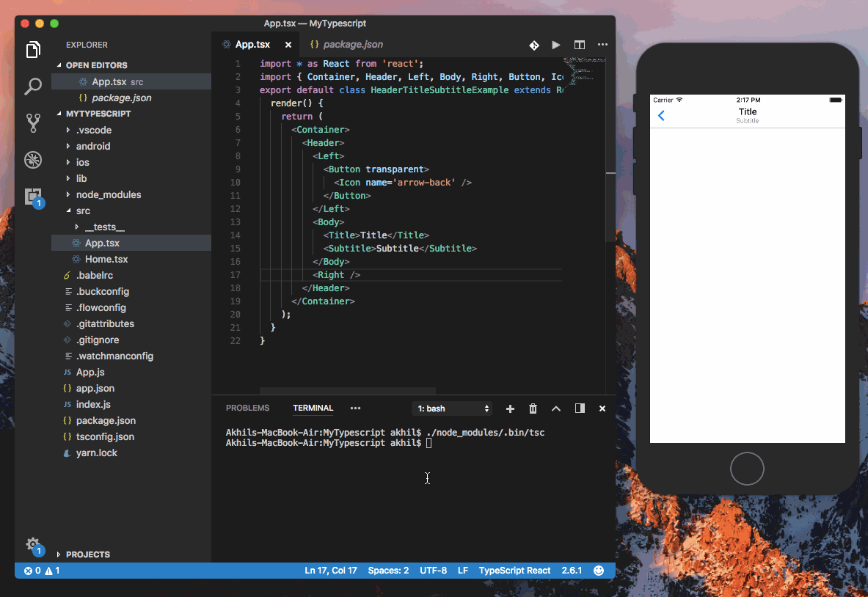Open the editor more actions ellipsis

603,44
